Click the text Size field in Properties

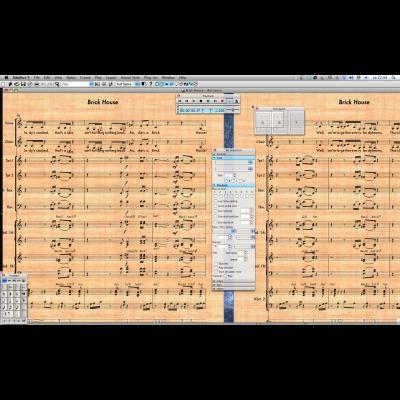[228, 176]
